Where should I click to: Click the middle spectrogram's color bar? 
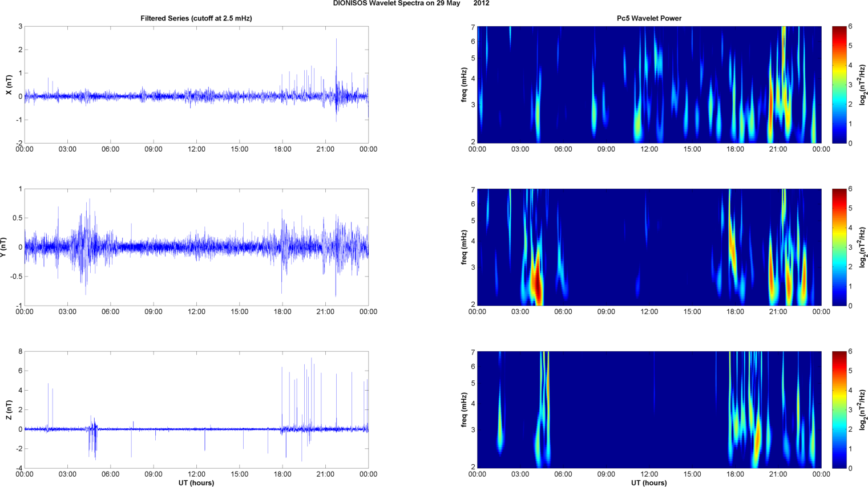coord(839,247)
